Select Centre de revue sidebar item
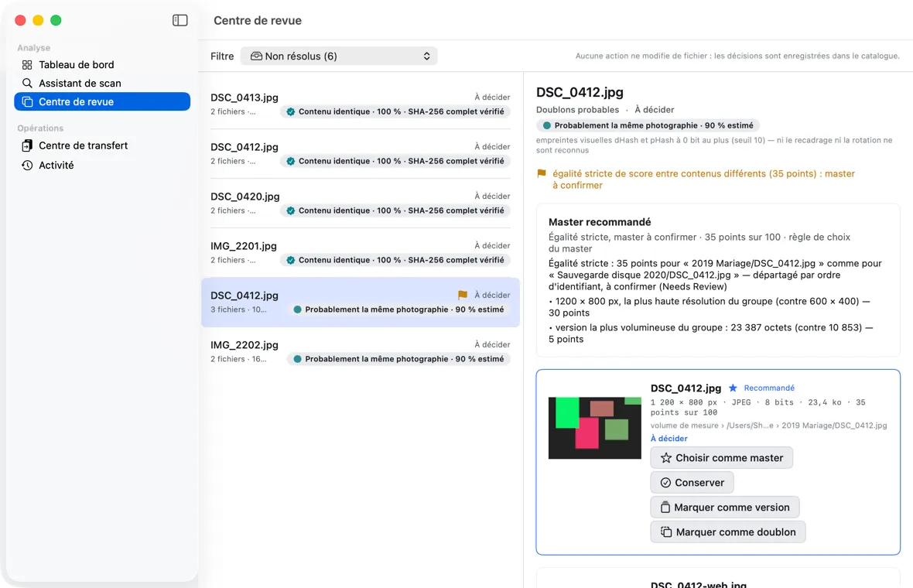Viewport: 913px width, 588px height. (x=102, y=102)
